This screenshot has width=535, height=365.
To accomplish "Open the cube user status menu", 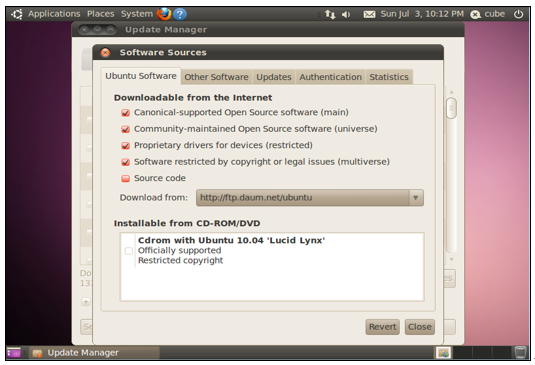I will pos(488,14).
